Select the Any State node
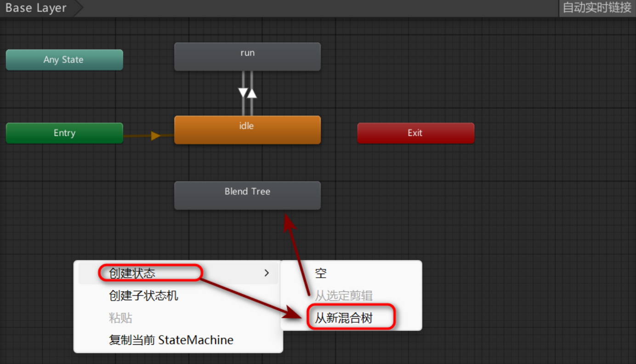The height and width of the screenshot is (364, 636). pos(64,60)
